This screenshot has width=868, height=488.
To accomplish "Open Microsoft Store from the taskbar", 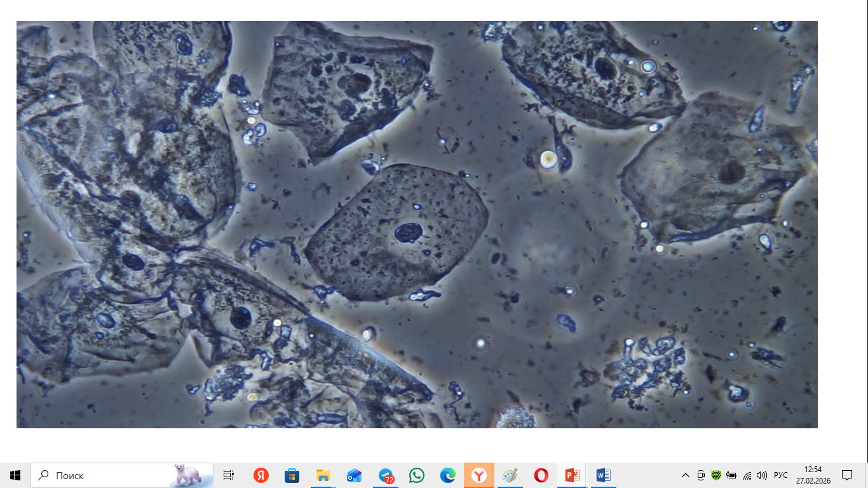I will tap(292, 475).
